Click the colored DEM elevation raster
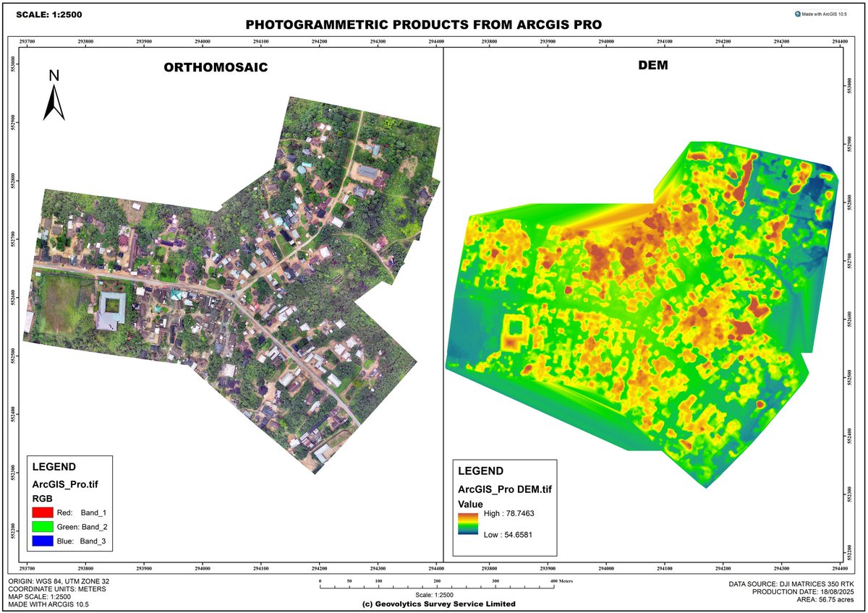 point(644,314)
